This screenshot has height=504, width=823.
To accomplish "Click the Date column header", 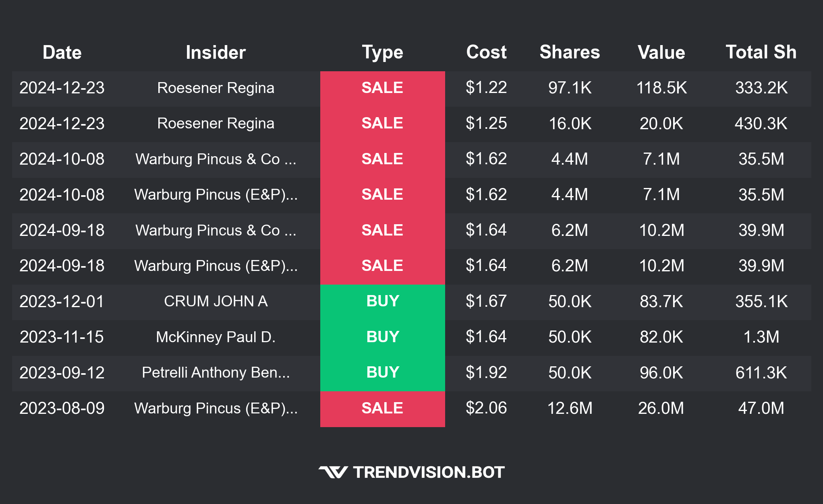I will pos(62,52).
